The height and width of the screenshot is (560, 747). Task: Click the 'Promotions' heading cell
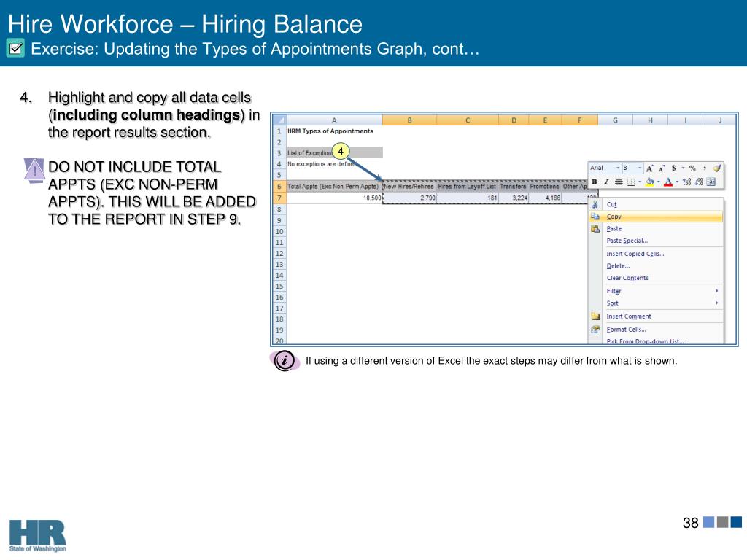(545, 186)
